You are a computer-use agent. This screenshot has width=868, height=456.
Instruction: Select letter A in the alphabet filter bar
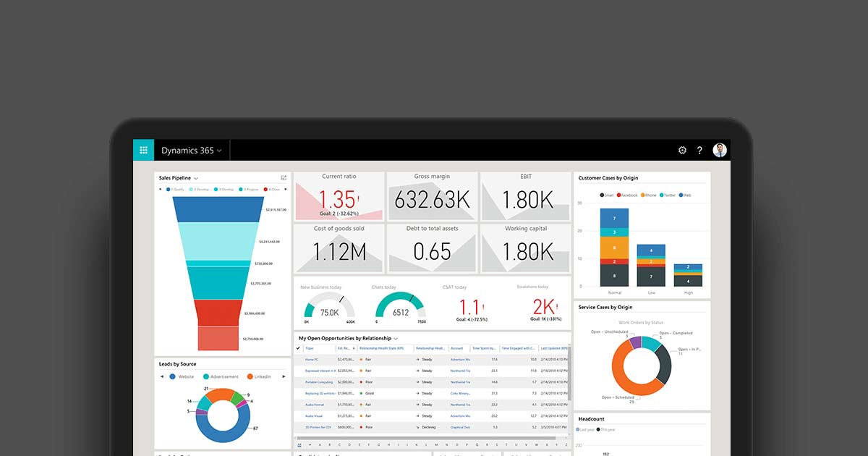coord(320,444)
